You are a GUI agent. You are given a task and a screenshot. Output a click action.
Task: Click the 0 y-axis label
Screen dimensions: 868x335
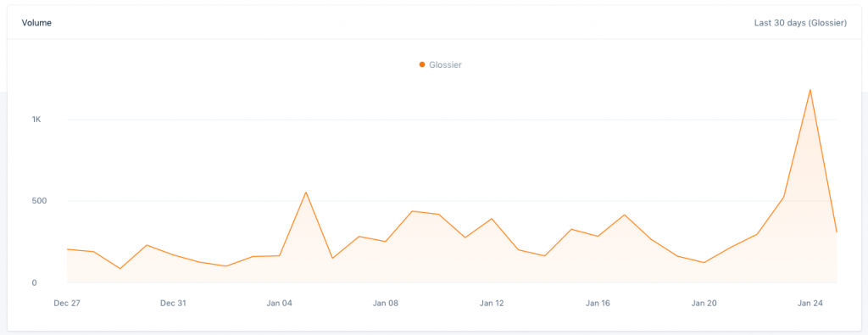pyautogui.click(x=34, y=282)
